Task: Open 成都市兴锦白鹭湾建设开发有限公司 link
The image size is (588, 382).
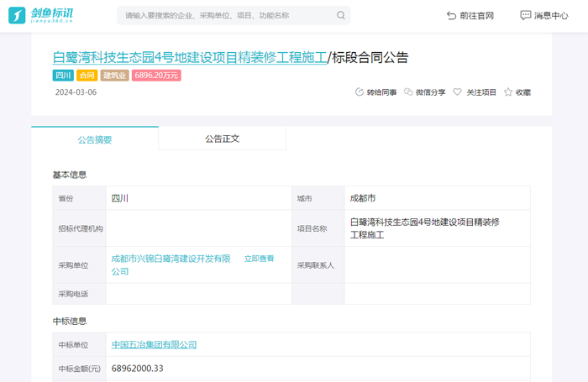Action: (171, 264)
